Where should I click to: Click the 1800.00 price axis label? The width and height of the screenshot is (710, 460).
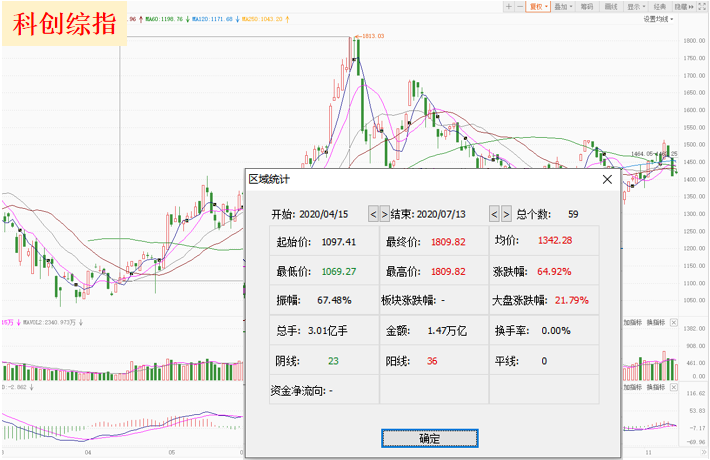point(694,41)
